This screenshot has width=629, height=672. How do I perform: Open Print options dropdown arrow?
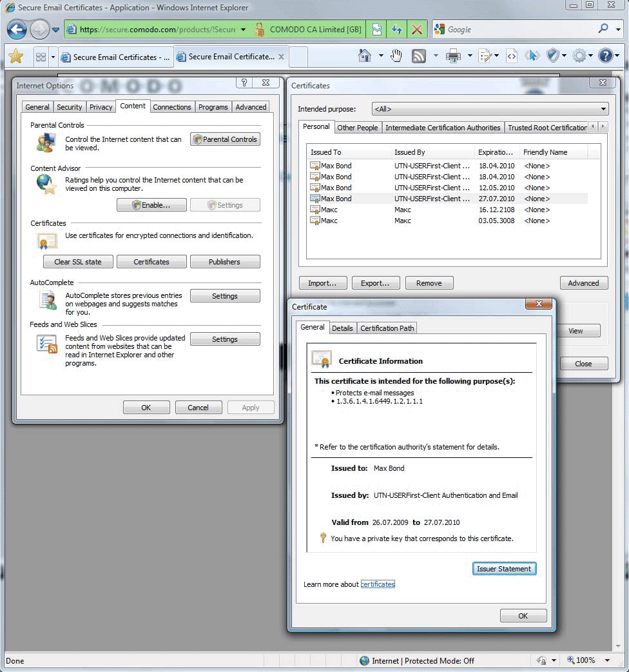coord(470,55)
